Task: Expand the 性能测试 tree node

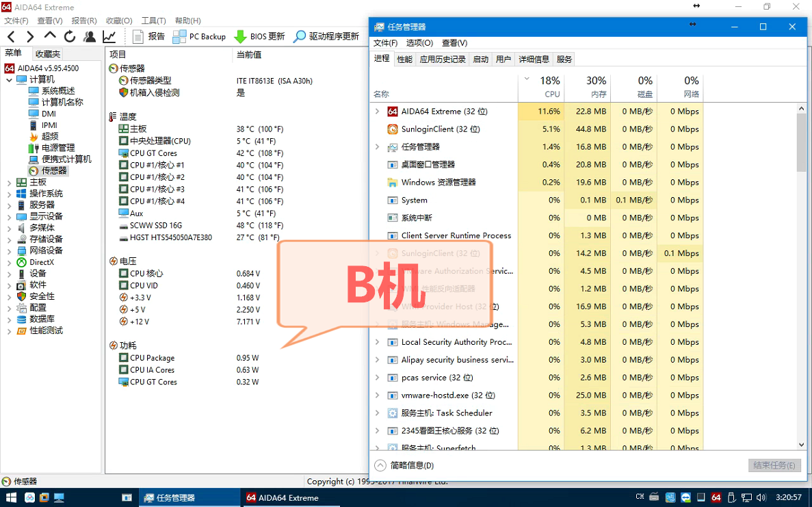Action: click(x=9, y=330)
